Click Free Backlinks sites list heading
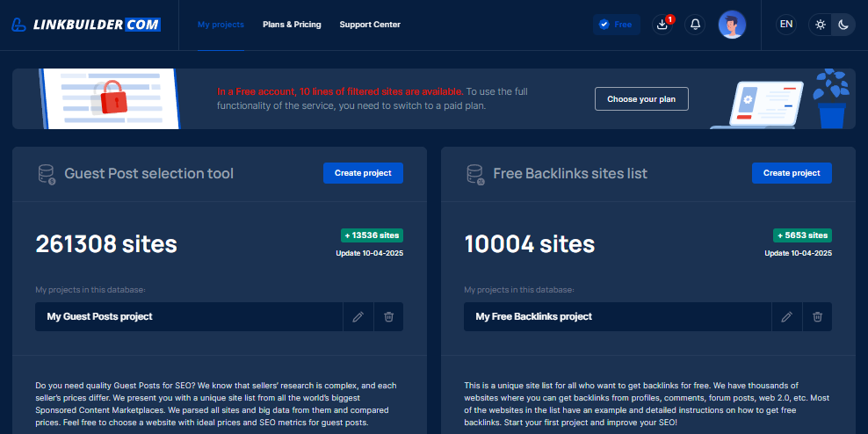Image resolution: width=868 pixels, height=434 pixels. click(x=570, y=174)
